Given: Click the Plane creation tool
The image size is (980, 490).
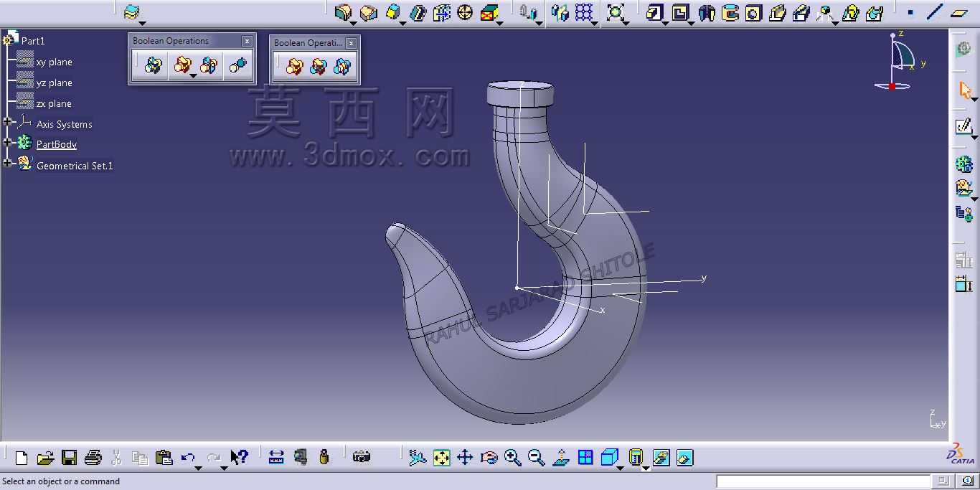Looking at the screenshot, I should click(959, 12).
